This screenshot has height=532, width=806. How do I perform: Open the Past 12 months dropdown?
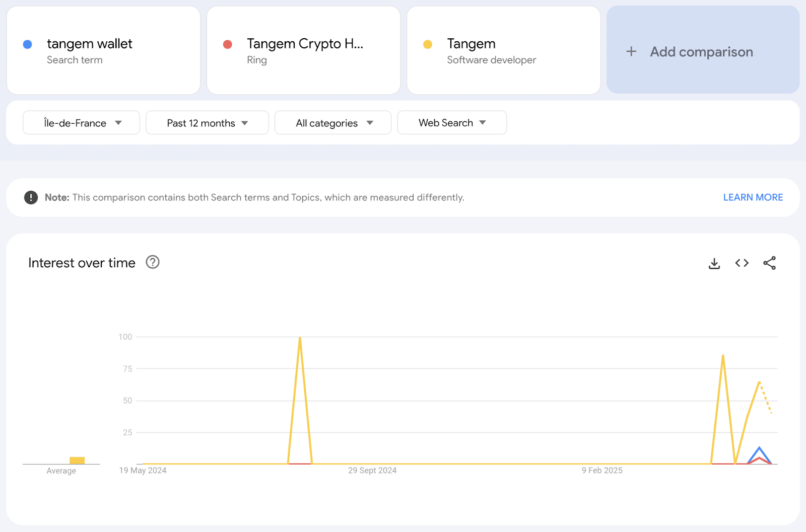pos(207,123)
